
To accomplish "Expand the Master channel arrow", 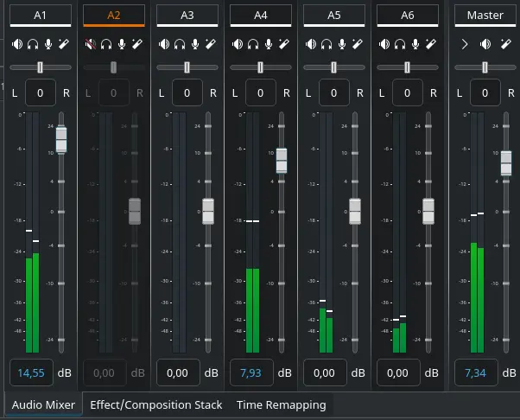I will click(x=465, y=44).
